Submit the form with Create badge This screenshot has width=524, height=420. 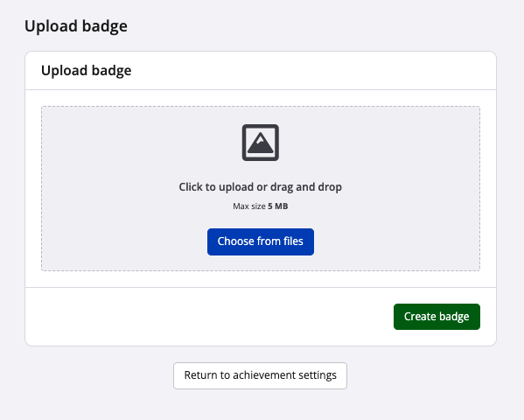437,317
